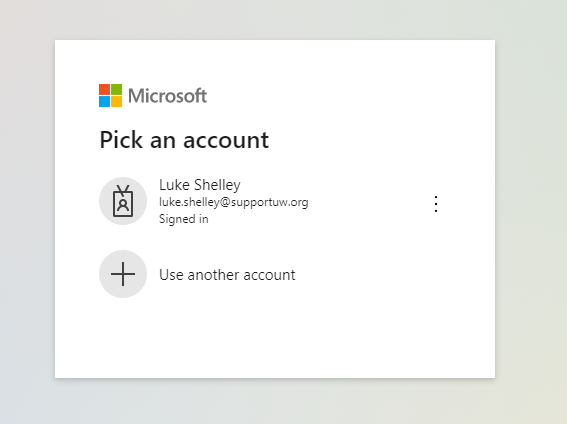
Task: Click the plus icon for another account
Action: [x=123, y=274]
